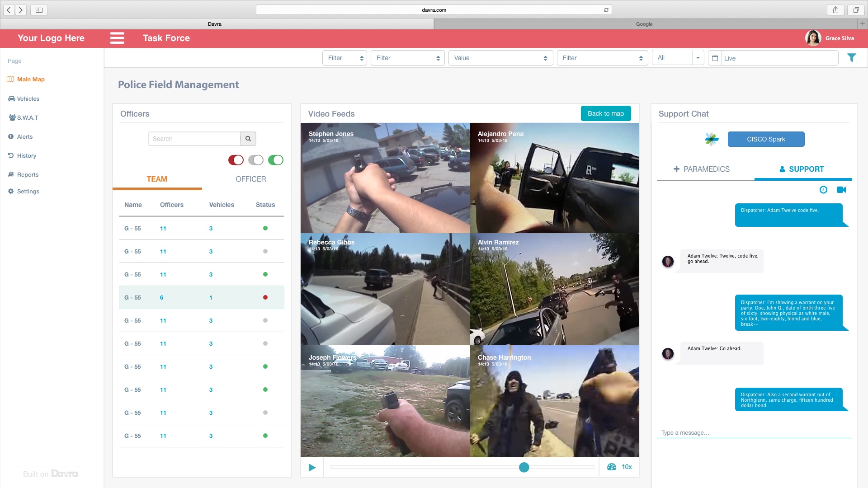Click the davra.com address bar
This screenshot has width=868, height=488.
[x=434, y=10]
